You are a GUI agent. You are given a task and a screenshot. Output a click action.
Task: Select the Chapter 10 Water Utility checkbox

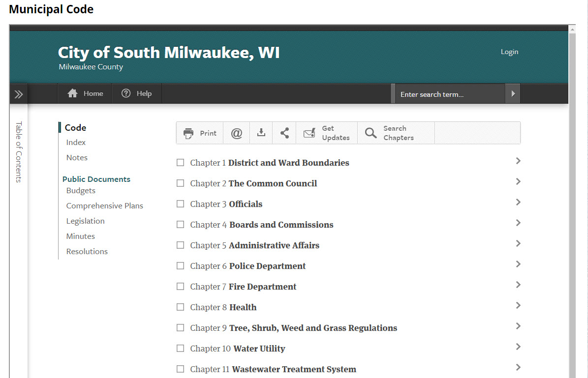pyautogui.click(x=181, y=349)
